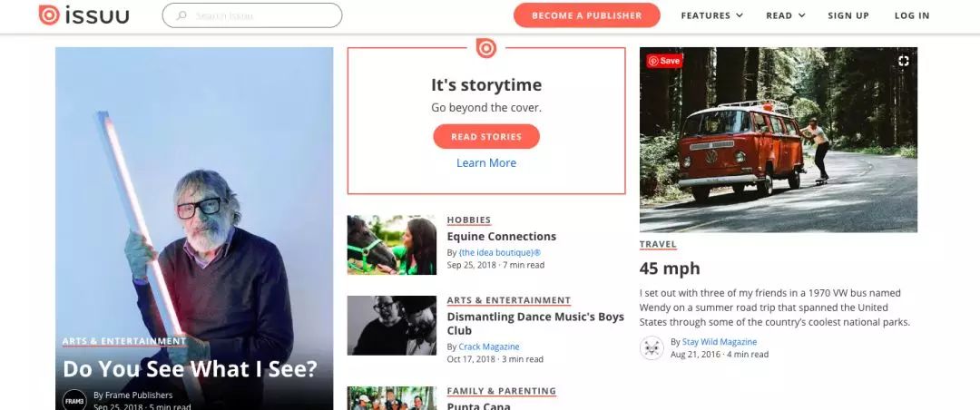Open the Punta Cana story thumbnail
The width and height of the screenshot is (980, 410).
(x=392, y=398)
